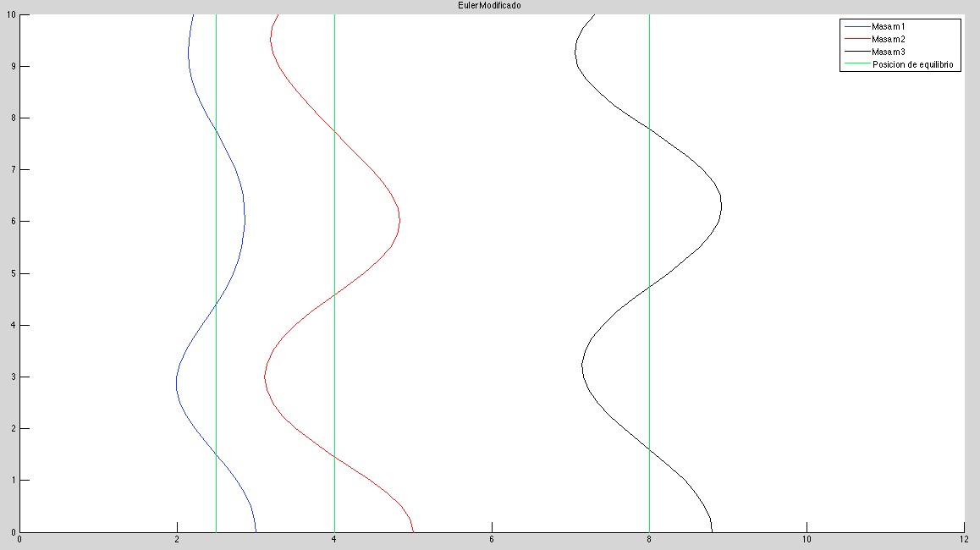This screenshot has width=980, height=550.
Task: Select the "Masa m1" legend label
Action: 889,27
